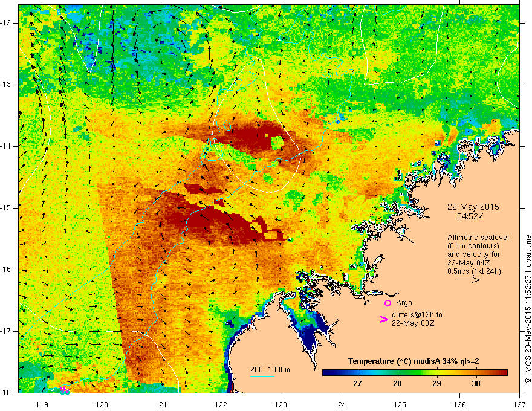532x411 pixels.
Task: Click the '0.5m/s (1kt 24h)' scale text
Action: (x=474, y=271)
